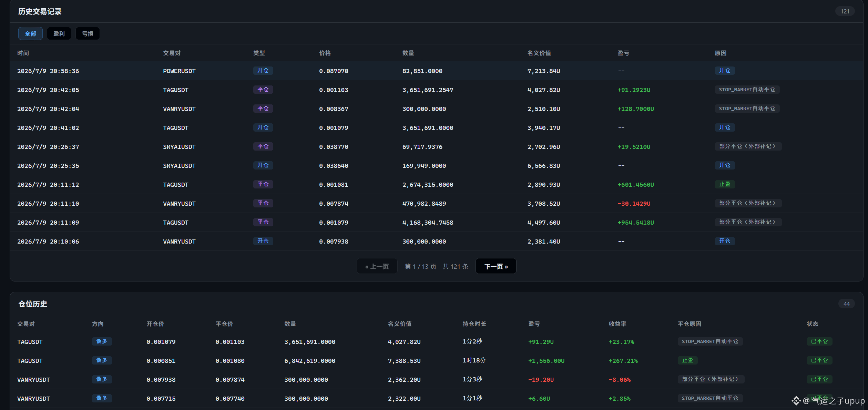This screenshot has width=868, height=410.
Task: Click the 止盈 tag on TAGUSDT 20:11:12 row
Action: [x=725, y=184]
